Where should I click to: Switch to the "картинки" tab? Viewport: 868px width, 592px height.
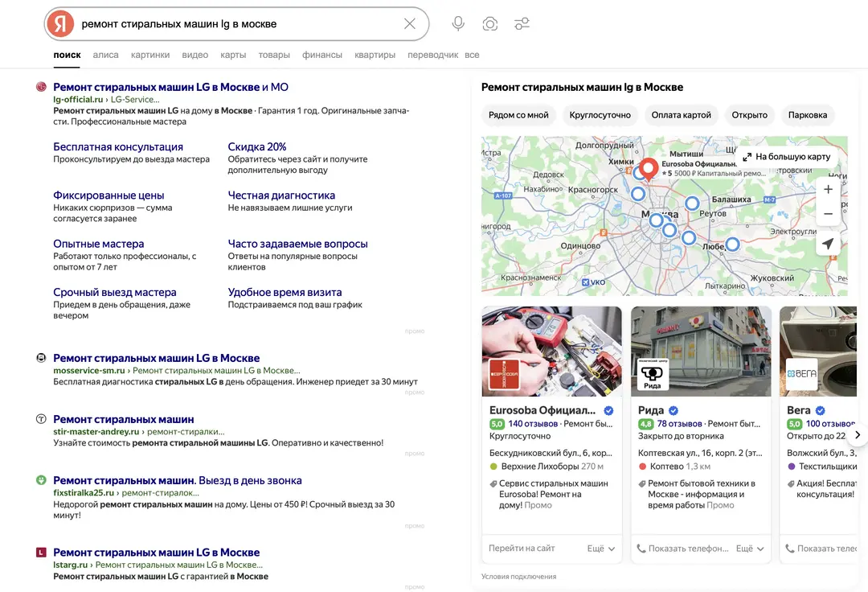tap(150, 55)
